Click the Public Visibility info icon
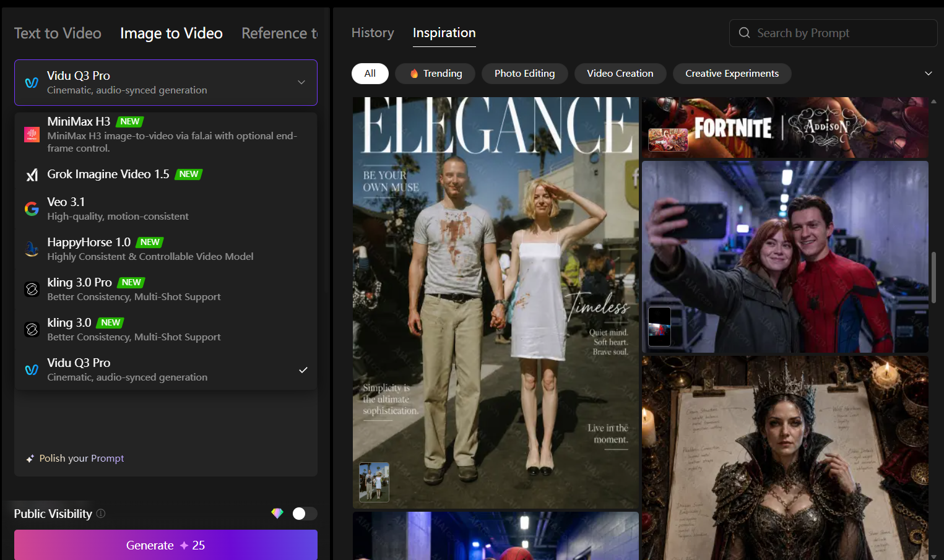This screenshot has width=944, height=560. (x=101, y=514)
